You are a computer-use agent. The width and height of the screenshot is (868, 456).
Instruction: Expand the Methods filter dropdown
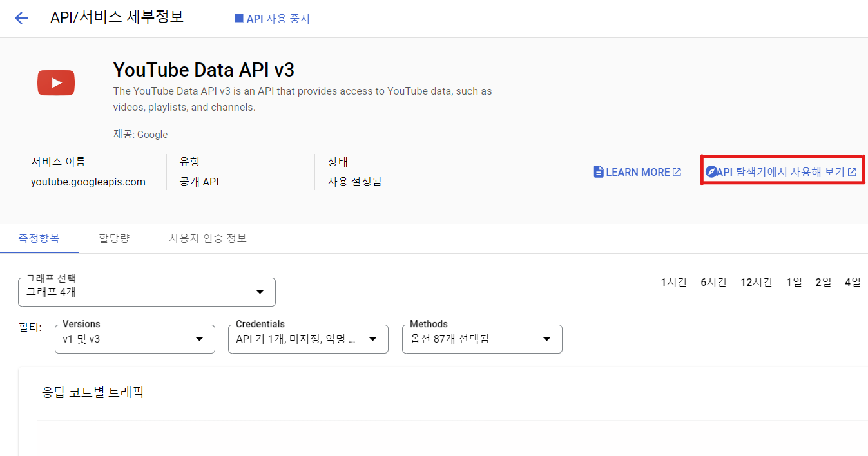pyautogui.click(x=482, y=339)
